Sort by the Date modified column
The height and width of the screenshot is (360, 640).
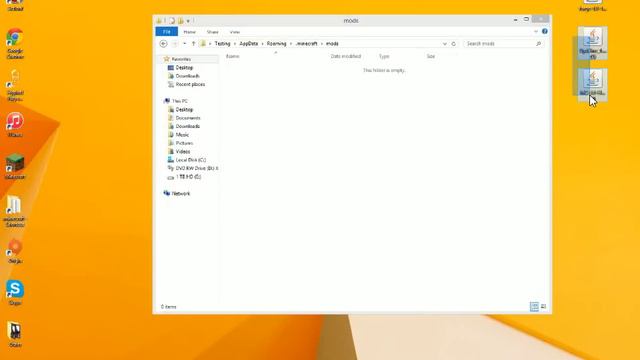tap(346, 56)
